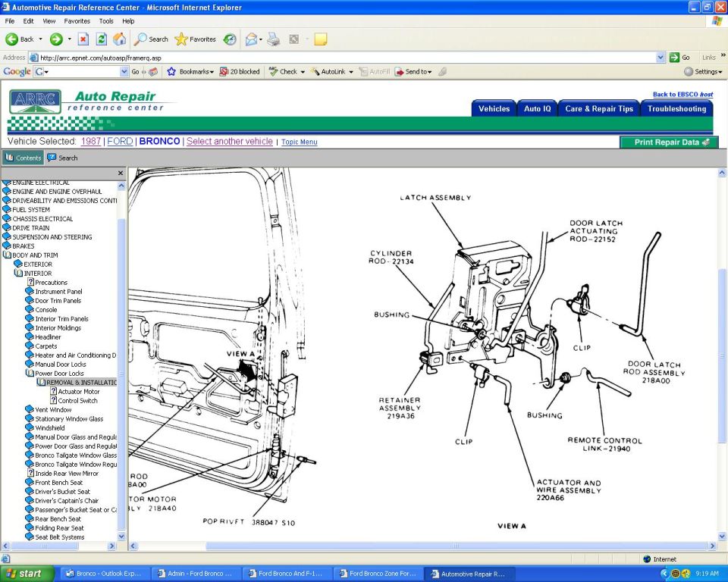Expand the Back button history dropdown

[x=40, y=39]
